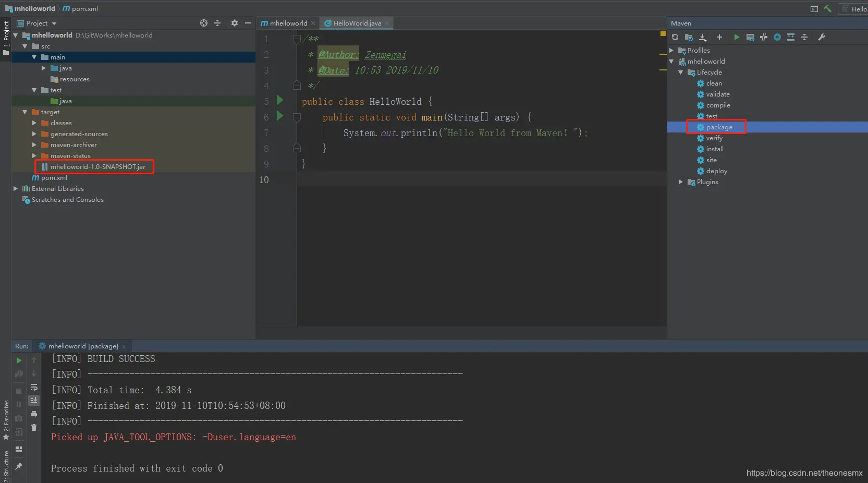
Task: Click up stack trace arrow in Run panel
Action: tap(34, 360)
